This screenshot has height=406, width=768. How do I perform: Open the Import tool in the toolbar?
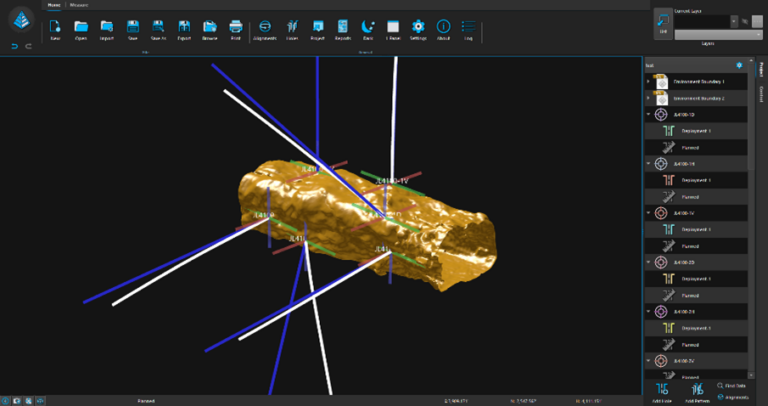coord(106,29)
